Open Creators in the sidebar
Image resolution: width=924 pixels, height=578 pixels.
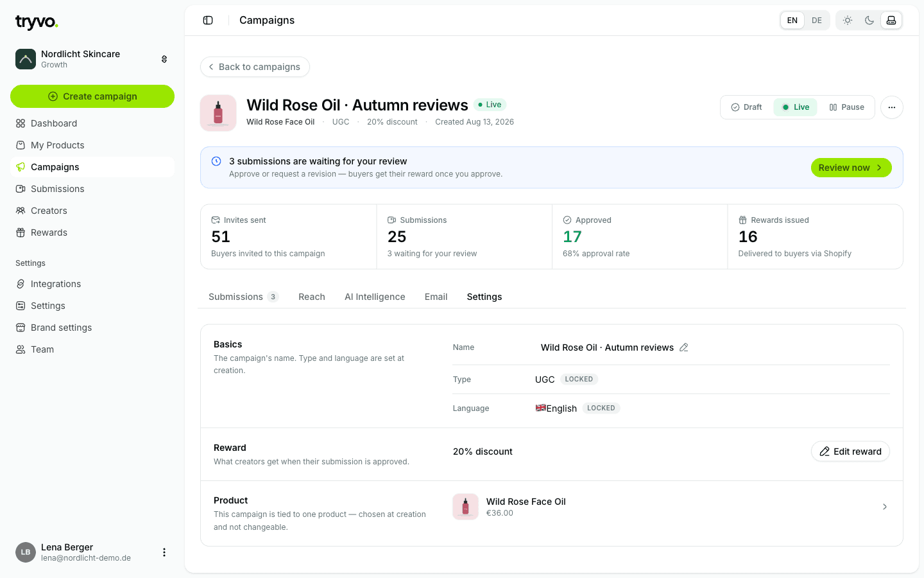[92, 211]
